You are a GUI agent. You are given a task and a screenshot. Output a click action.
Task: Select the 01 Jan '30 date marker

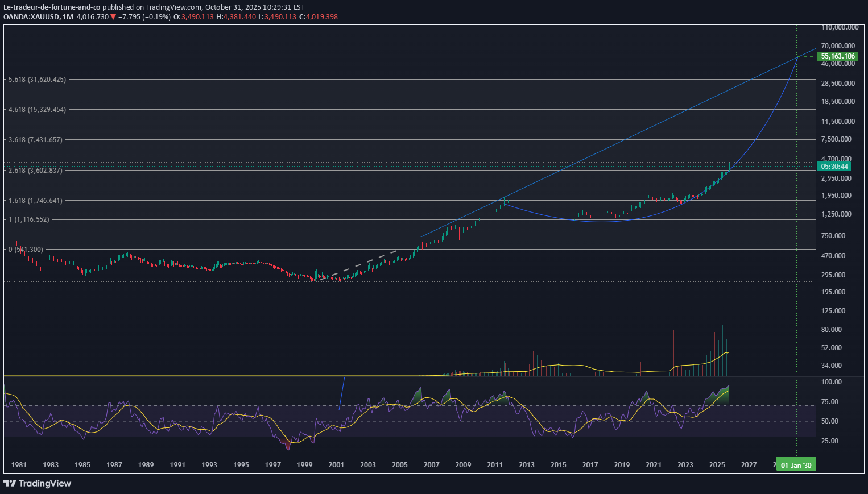(x=796, y=464)
